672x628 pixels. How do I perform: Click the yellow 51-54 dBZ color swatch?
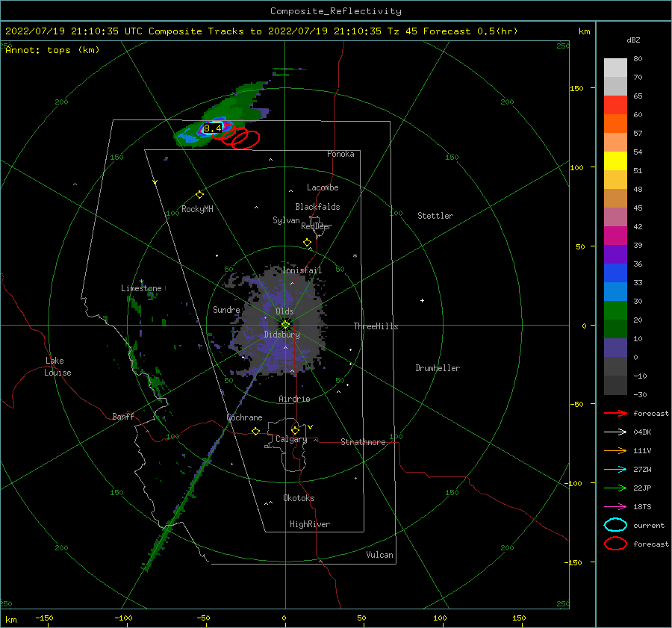coord(615,161)
